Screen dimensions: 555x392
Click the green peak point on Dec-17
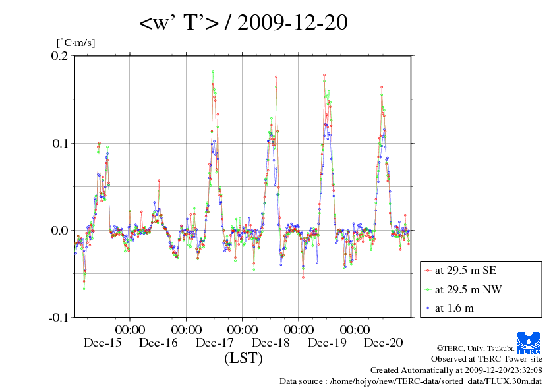pyautogui.click(x=213, y=72)
